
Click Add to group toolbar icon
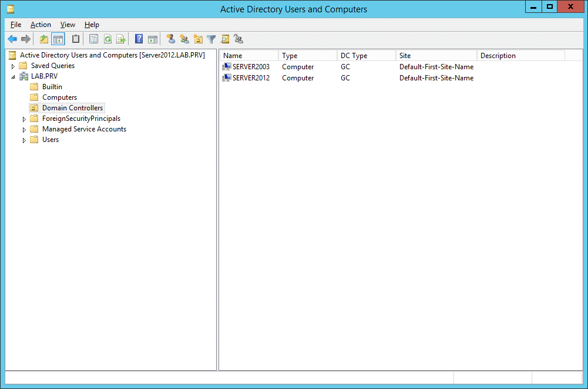click(x=238, y=39)
